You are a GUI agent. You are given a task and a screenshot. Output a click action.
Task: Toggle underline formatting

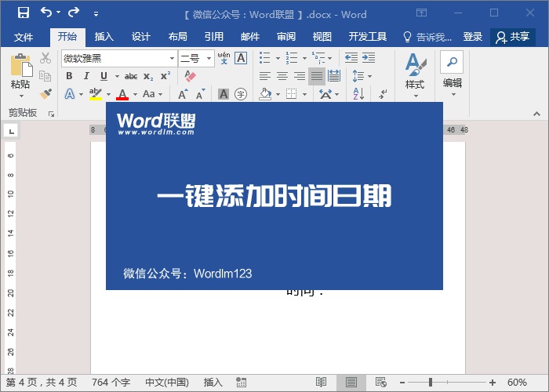pyautogui.click(x=104, y=76)
